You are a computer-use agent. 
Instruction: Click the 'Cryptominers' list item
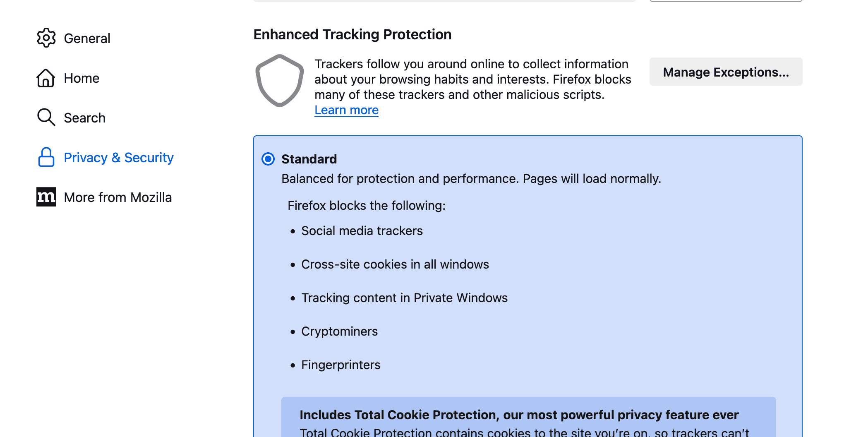(339, 331)
